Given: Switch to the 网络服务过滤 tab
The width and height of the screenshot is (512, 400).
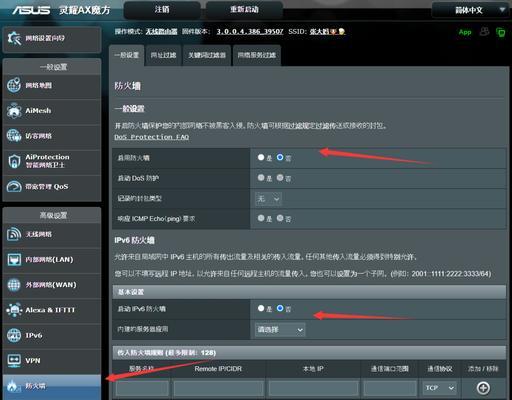Looking at the screenshot, I should click(x=257, y=55).
